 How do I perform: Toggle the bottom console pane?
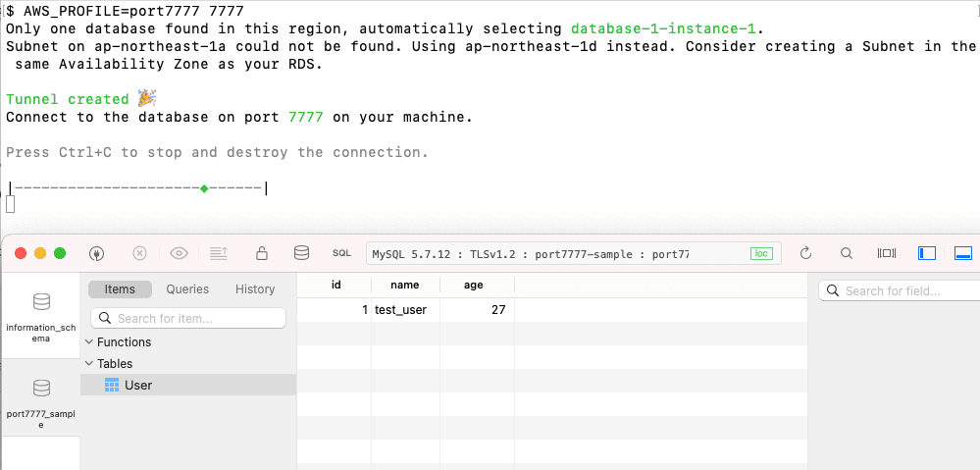[963, 253]
